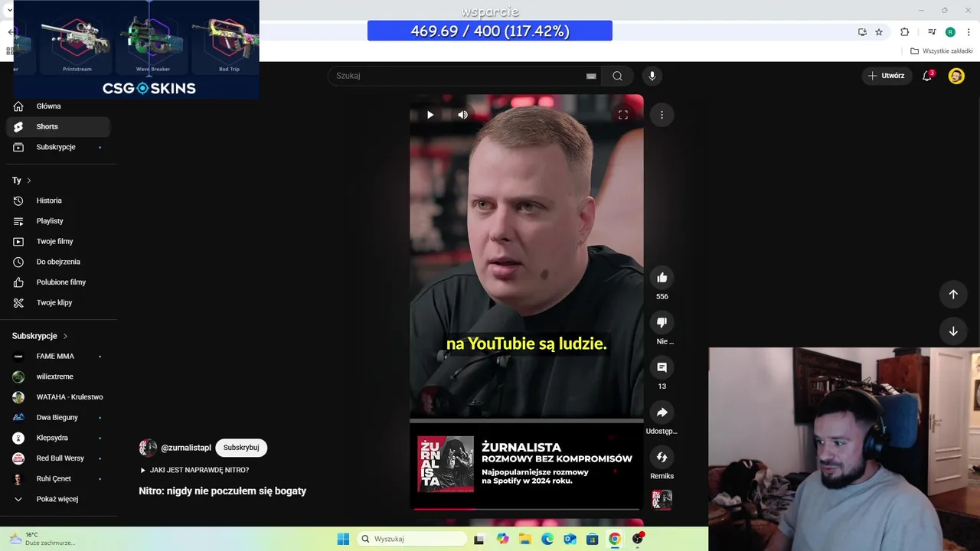Click the taskbar Wyszukaj search box
980x551 pixels.
coord(412,539)
